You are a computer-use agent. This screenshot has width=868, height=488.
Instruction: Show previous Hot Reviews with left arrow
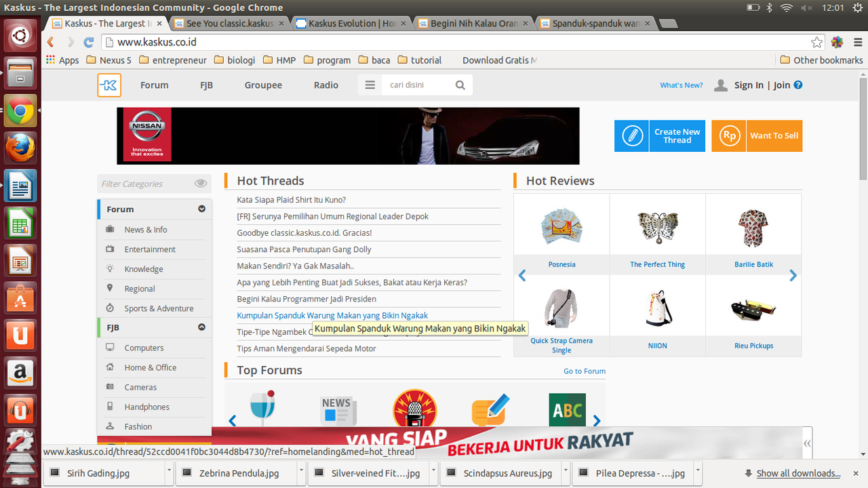(522, 276)
